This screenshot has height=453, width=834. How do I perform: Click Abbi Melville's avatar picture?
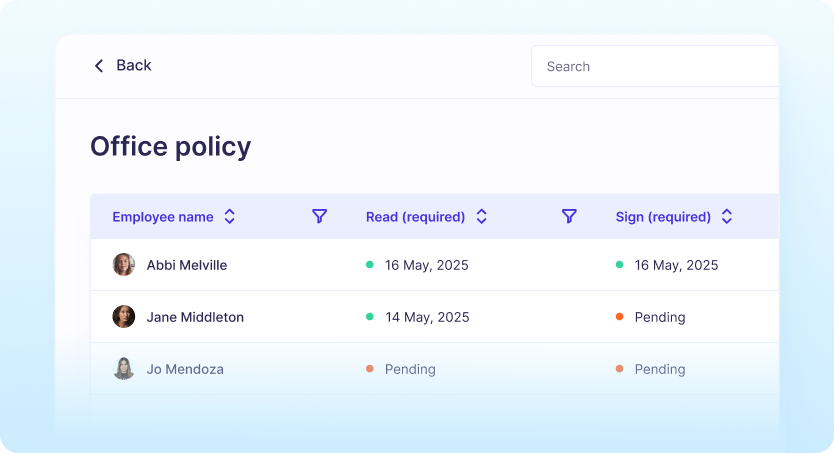pos(124,265)
